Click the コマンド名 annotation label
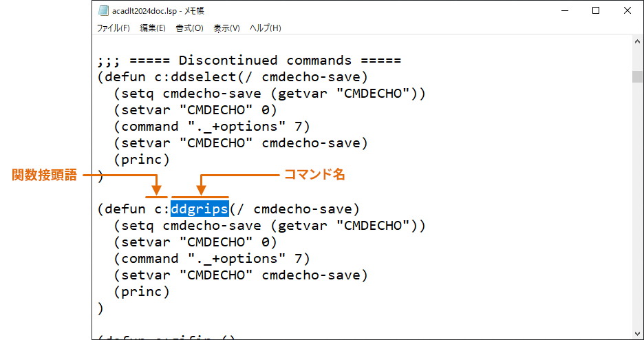 pos(314,175)
